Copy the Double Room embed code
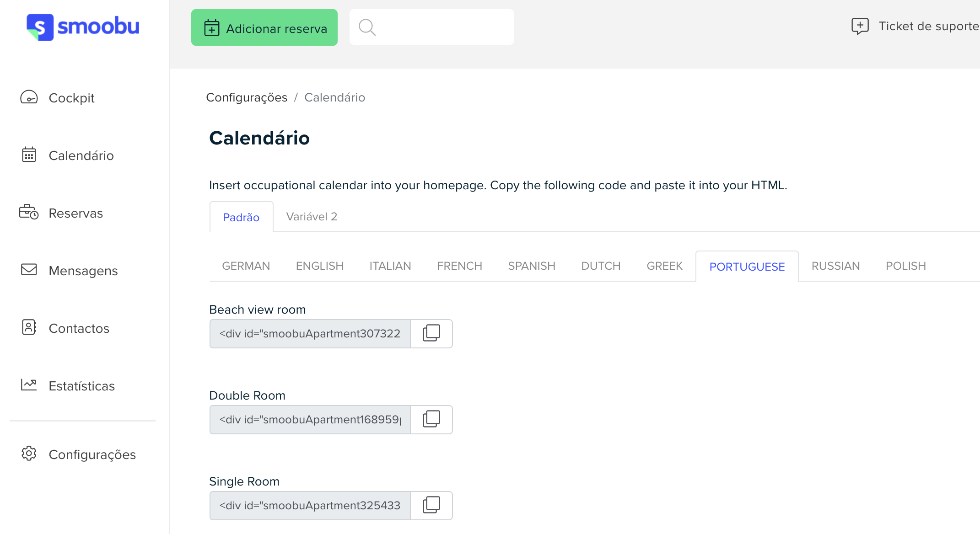This screenshot has width=980, height=534. (x=431, y=419)
